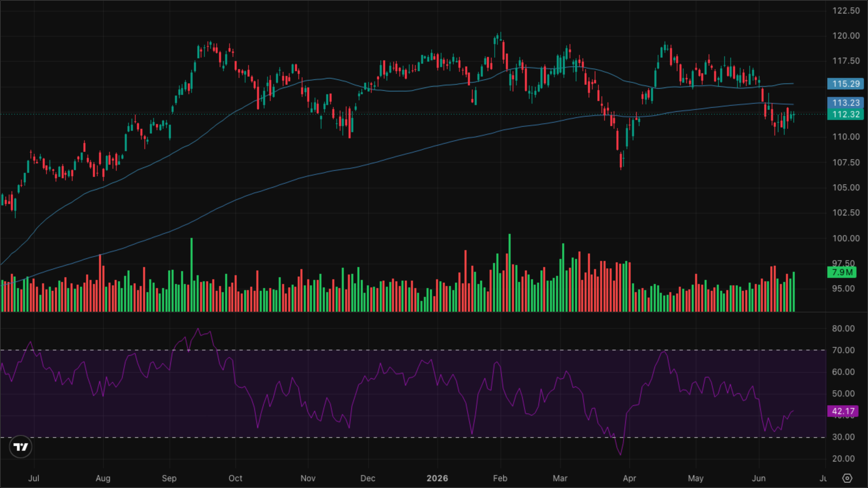
Task: Click the 2026 year marker on time axis
Action: (x=437, y=478)
